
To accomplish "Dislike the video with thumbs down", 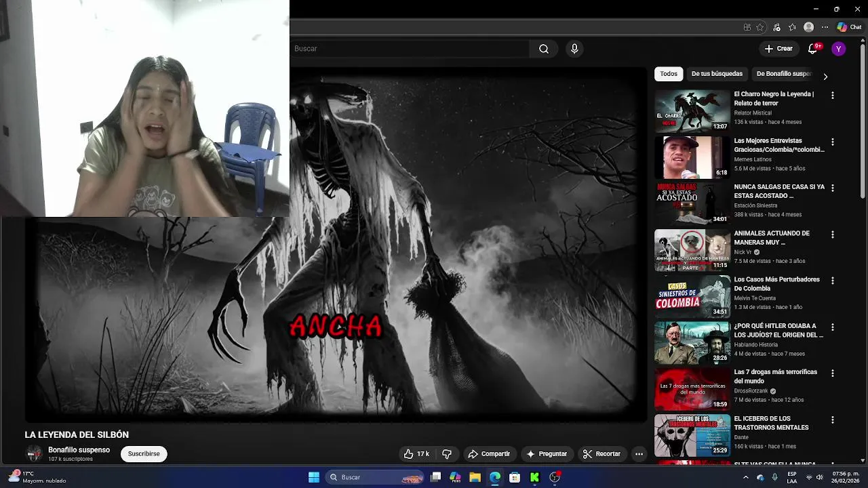I will (447, 454).
